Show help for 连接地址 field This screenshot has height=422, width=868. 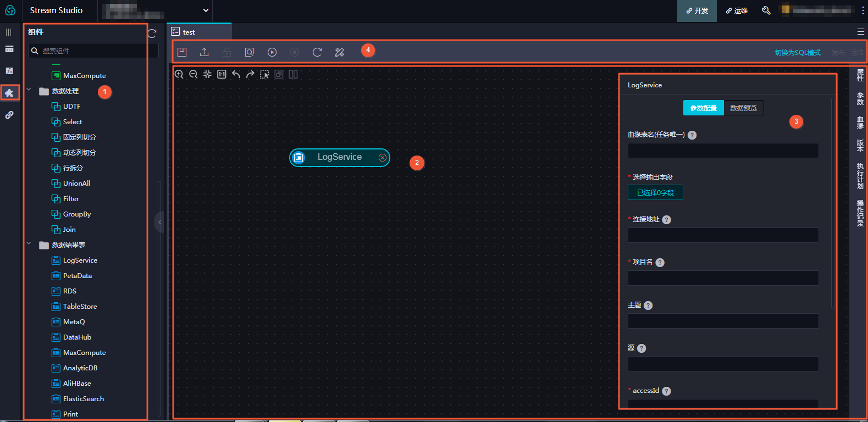pyautogui.click(x=666, y=220)
